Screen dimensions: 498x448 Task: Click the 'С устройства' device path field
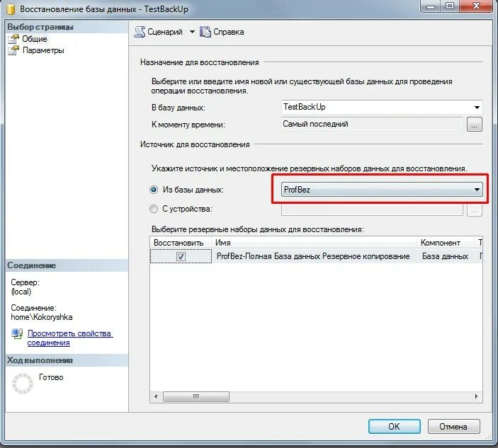[372, 209]
